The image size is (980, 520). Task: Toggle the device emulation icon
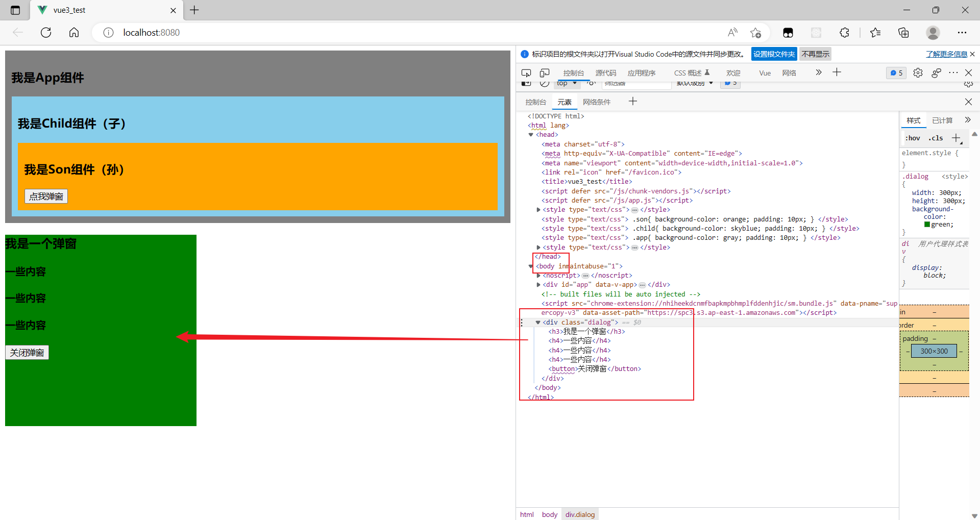coord(545,72)
